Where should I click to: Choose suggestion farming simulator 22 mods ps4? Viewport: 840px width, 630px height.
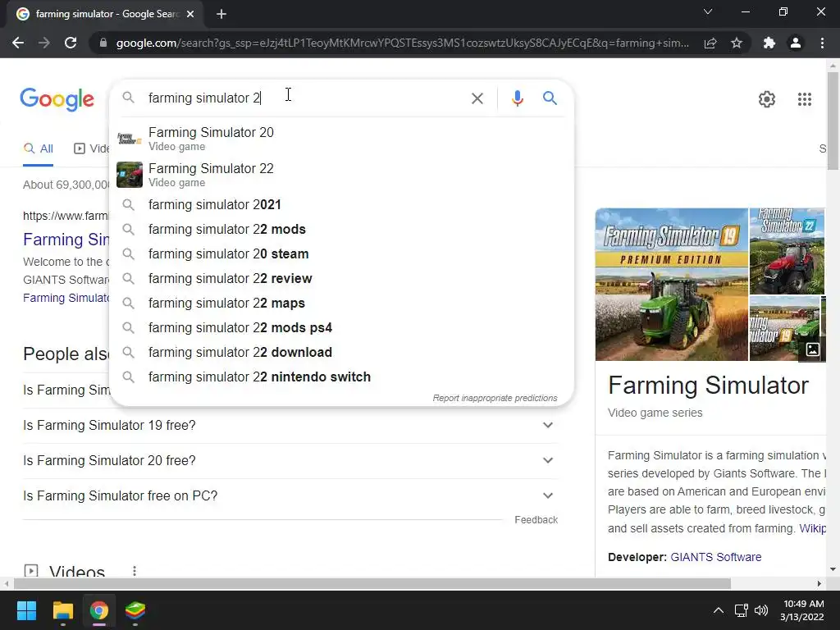pyautogui.click(x=341, y=328)
